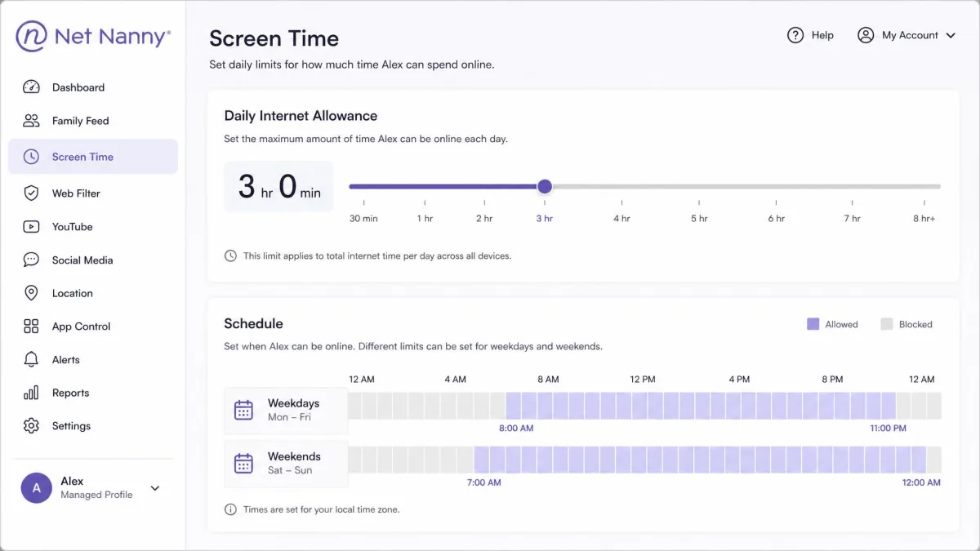Click the Weekends 12:00 AM end marker
The height and width of the screenshot is (551, 980).
point(922,482)
